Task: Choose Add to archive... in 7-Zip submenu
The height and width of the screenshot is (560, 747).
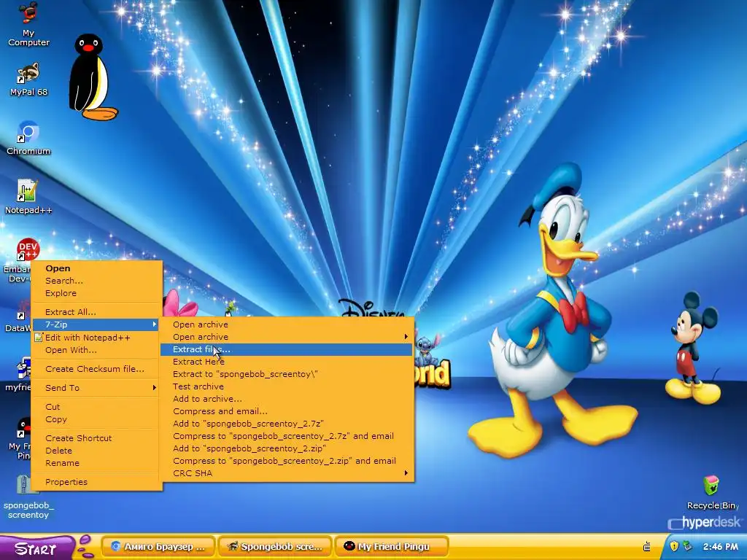Action: point(286,399)
